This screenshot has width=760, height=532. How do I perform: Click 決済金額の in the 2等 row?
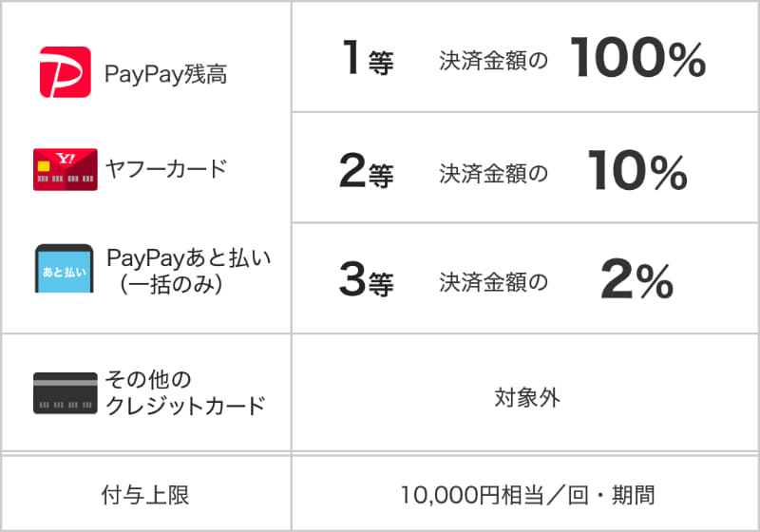tap(494, 174)
